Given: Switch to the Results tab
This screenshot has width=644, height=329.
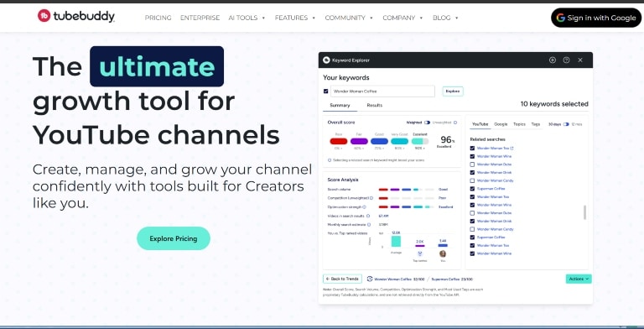Looking at the screenshot, I should click(x=375, y=105).
